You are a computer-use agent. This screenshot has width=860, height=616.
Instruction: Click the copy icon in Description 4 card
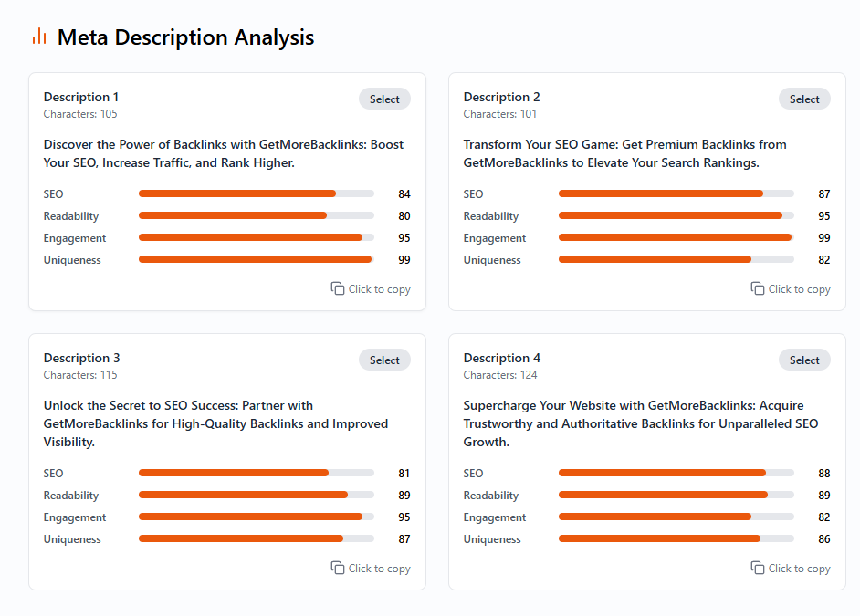[x=758, y=568]
